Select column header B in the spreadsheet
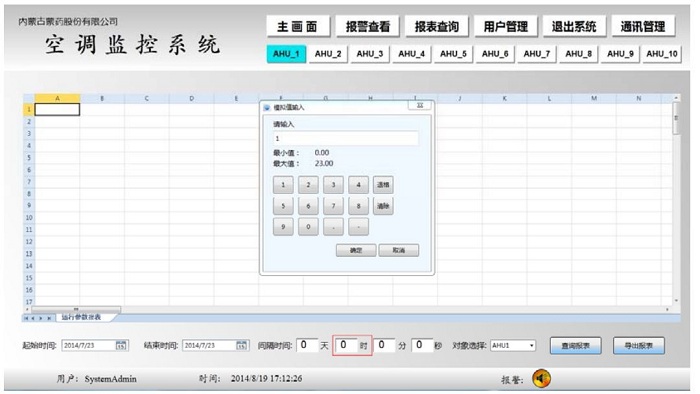Image resolution: width=700 pixels, height=394 pixels. (x=102, y=98)
